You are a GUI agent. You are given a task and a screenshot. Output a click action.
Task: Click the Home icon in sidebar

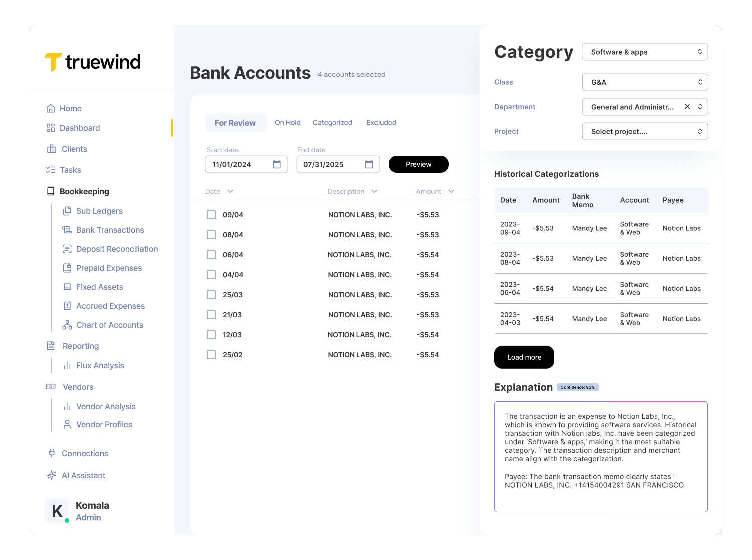click(x=51, y=108)
